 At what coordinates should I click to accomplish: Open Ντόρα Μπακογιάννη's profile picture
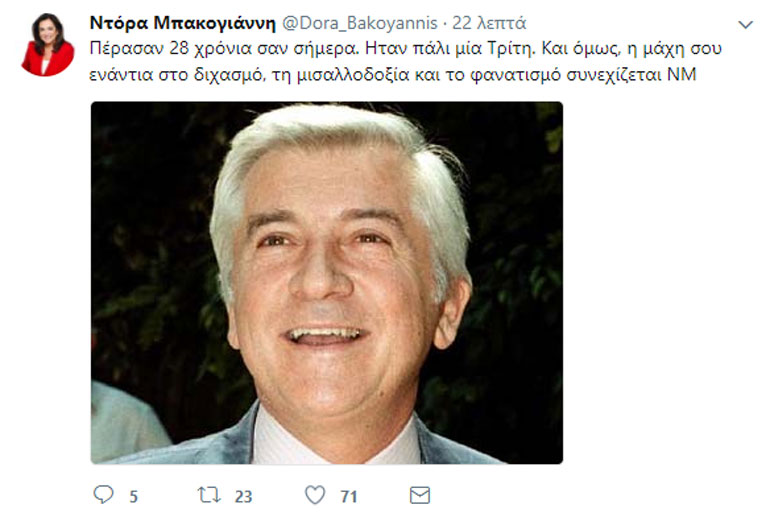click(x=48, y=45)
